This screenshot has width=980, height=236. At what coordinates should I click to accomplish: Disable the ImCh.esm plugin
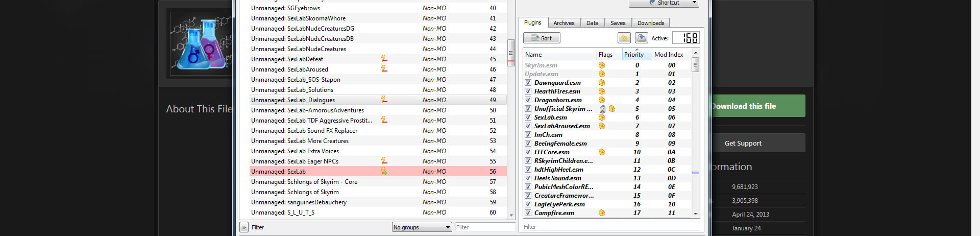528,135
